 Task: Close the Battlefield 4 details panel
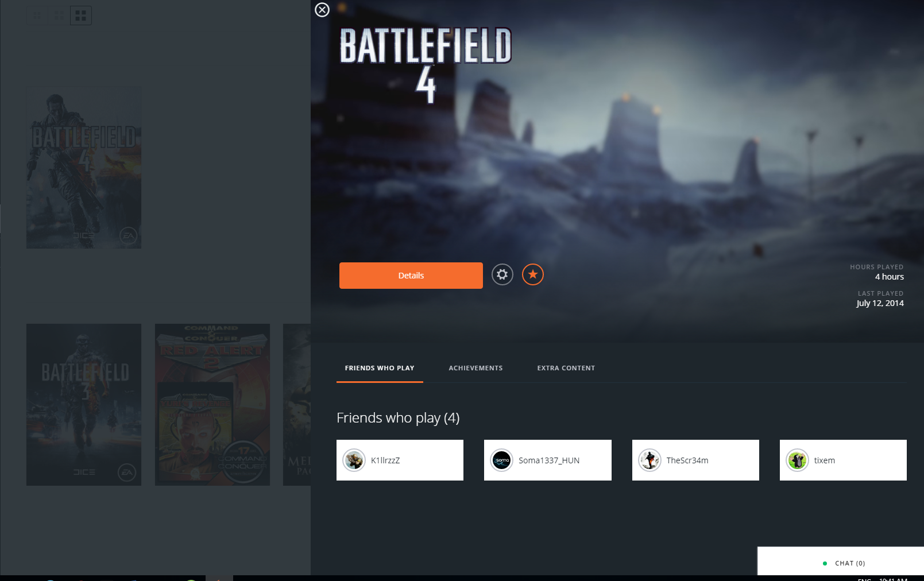tap(322, 10)
